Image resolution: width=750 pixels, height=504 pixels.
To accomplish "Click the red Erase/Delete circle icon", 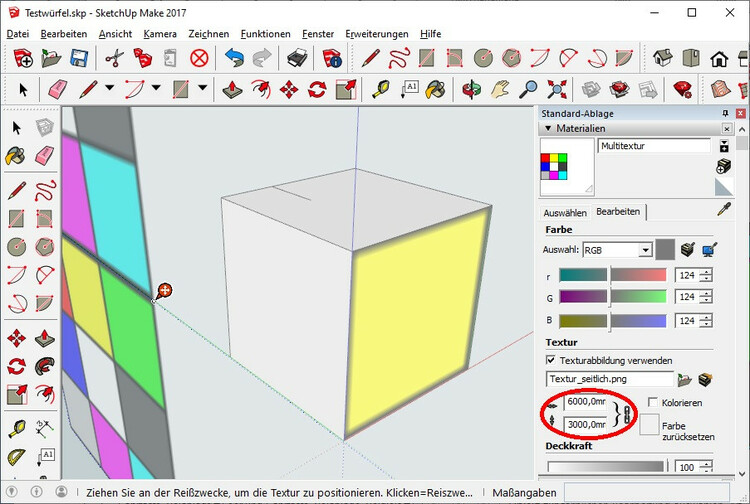I will [x=199, y=58].
